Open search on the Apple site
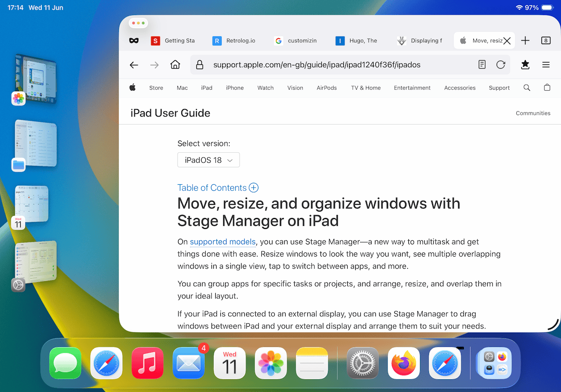 point(527,87)
